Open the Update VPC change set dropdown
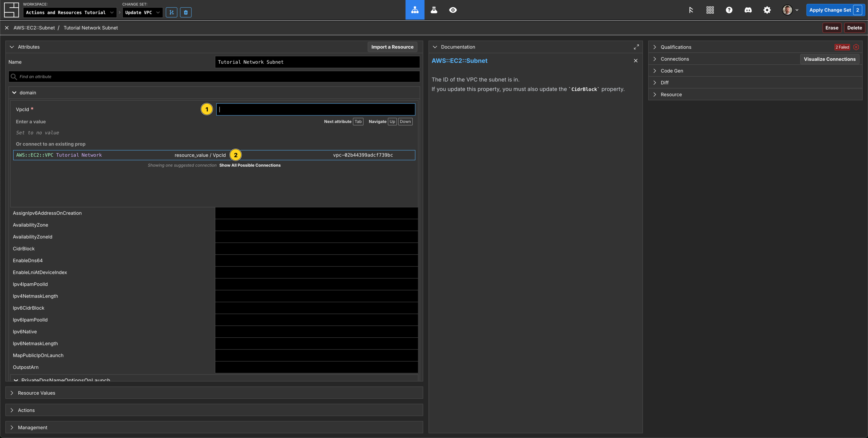The image size is (868, 438). (142, 12)
